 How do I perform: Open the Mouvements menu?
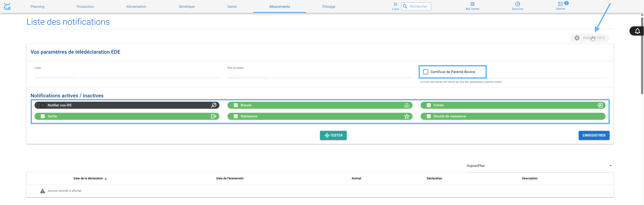(280, 7)
